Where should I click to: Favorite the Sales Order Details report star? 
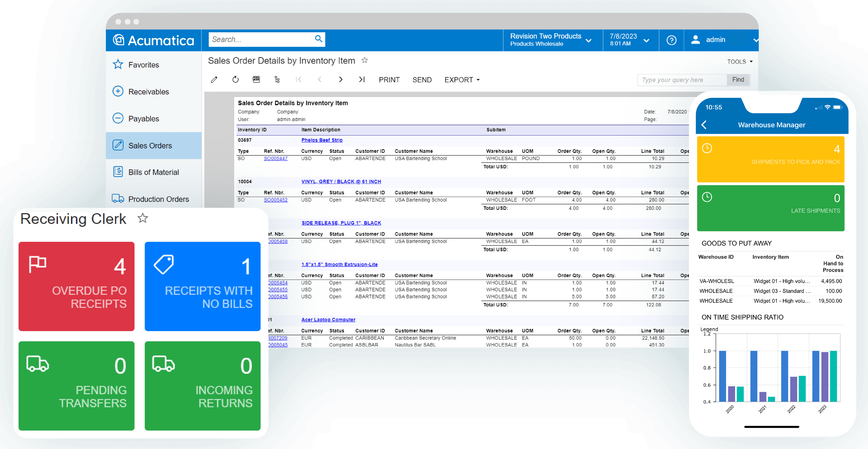pos(365,60)
